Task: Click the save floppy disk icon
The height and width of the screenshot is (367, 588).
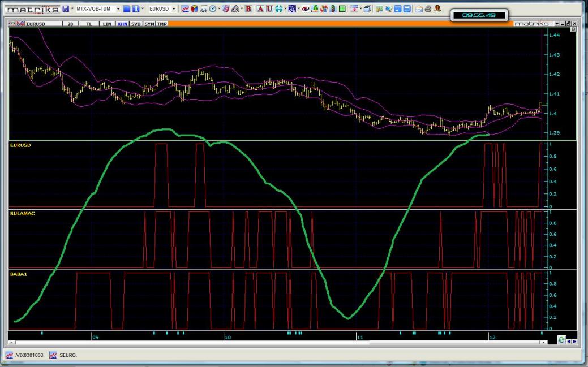Action: (66, 9)
